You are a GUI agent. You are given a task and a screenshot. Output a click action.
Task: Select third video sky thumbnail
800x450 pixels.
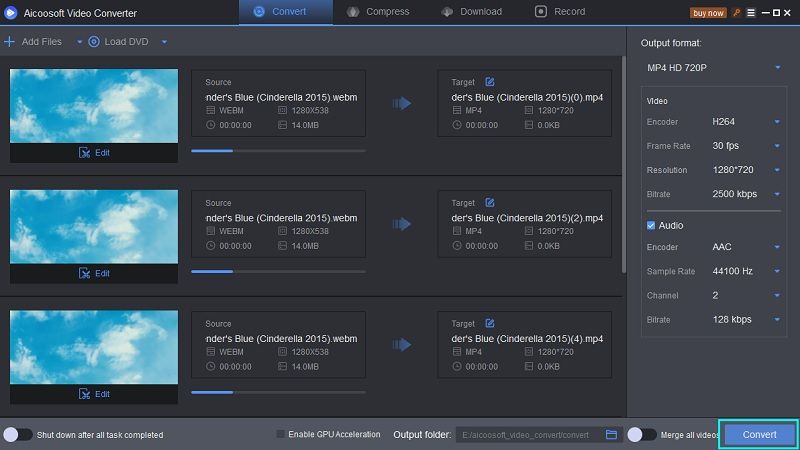pos(94,347)
